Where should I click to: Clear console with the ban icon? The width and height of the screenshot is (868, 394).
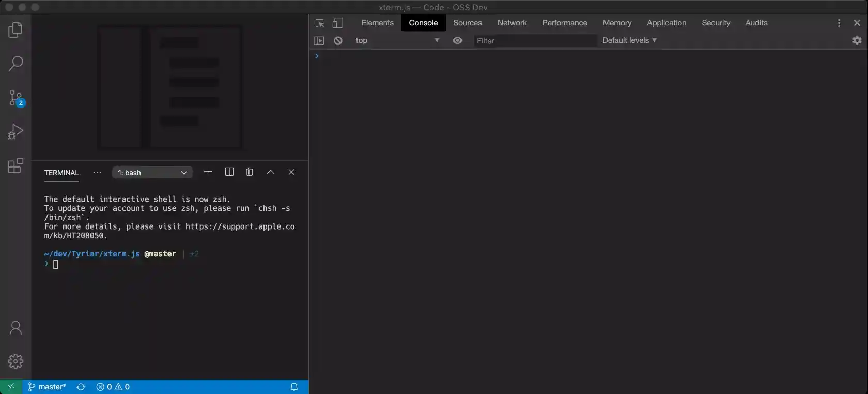(338, 40)
